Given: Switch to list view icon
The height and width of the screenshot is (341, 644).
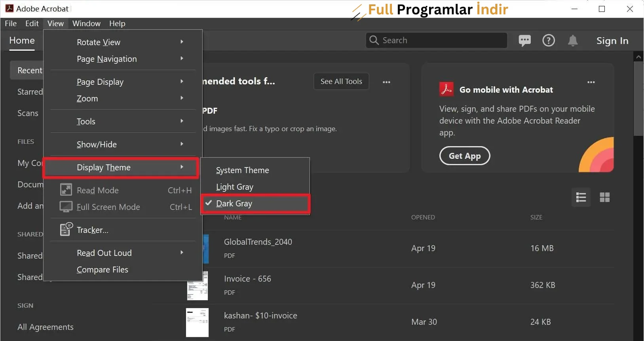Looking at the screenshot, I should tap(581, 197).
